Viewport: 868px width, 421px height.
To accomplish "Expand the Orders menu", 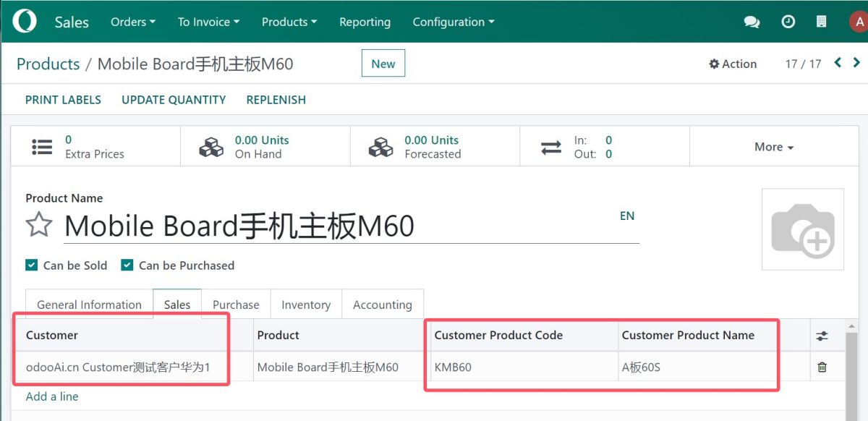I will point(133,22).
